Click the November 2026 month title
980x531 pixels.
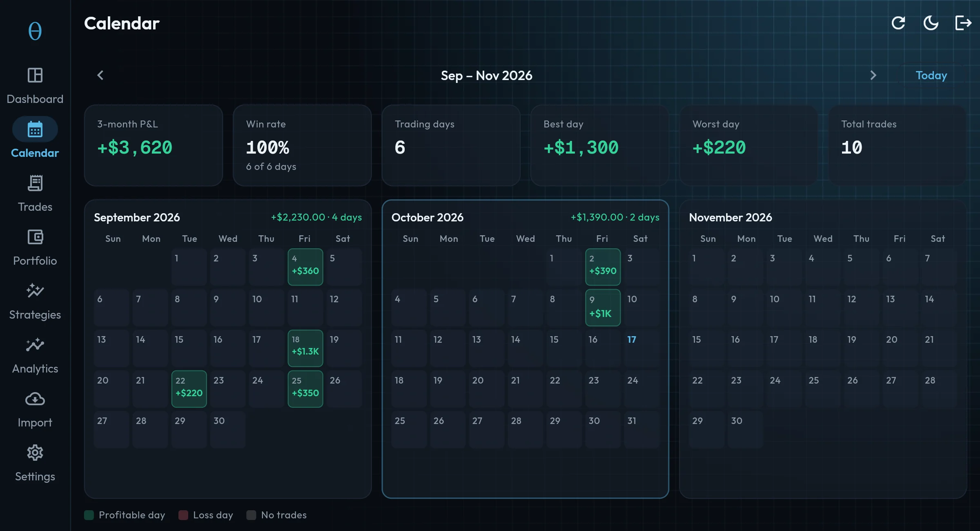pyautogui.click(x=731, y=217)
